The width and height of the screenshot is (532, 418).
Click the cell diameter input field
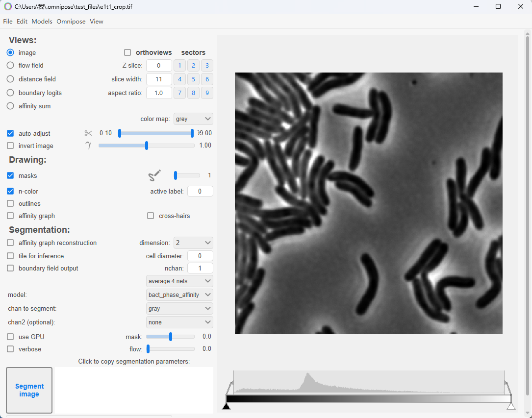[x=200, y=256]
